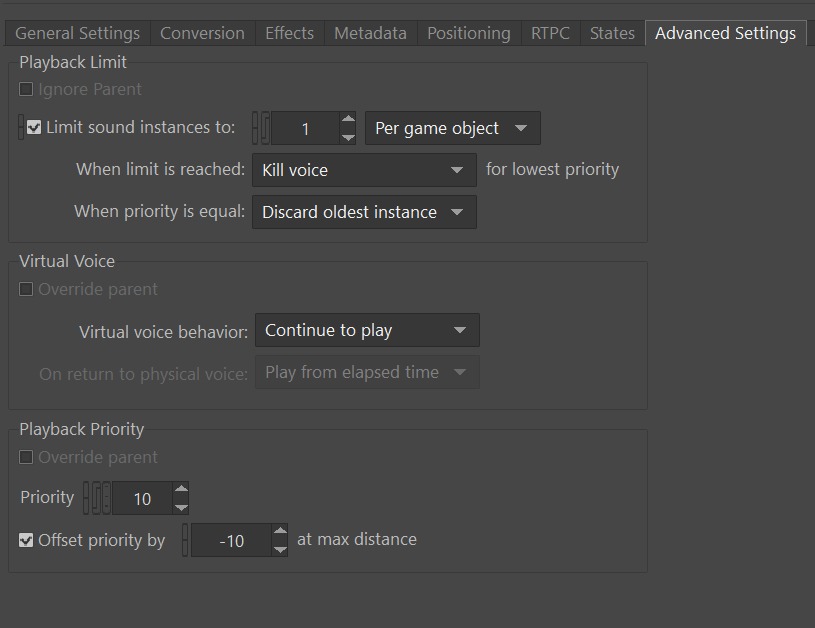
Task: Open Kill voice limit behavior dropdown
Action: tap(364, 170)
